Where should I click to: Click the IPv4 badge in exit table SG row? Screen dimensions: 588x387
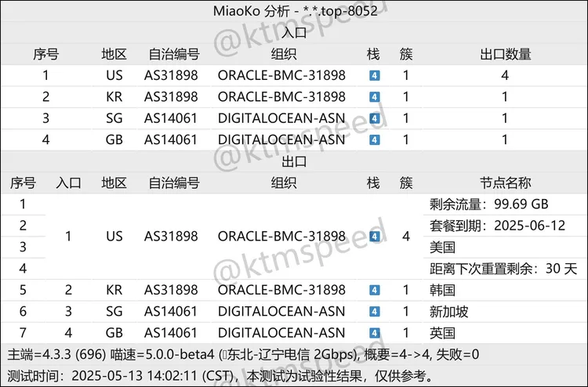click(374, 311)
